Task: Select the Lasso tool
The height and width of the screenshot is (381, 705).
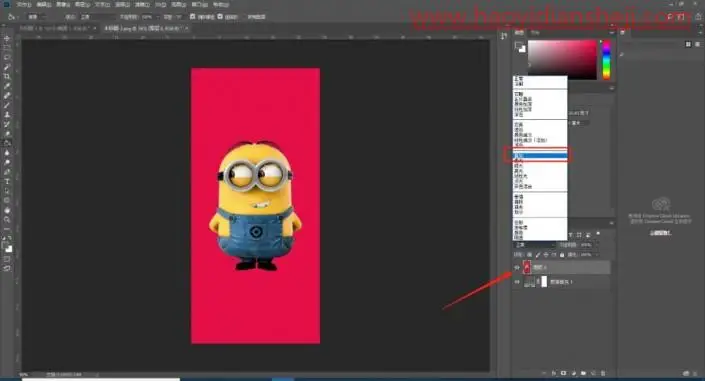Action: (7, 57)
